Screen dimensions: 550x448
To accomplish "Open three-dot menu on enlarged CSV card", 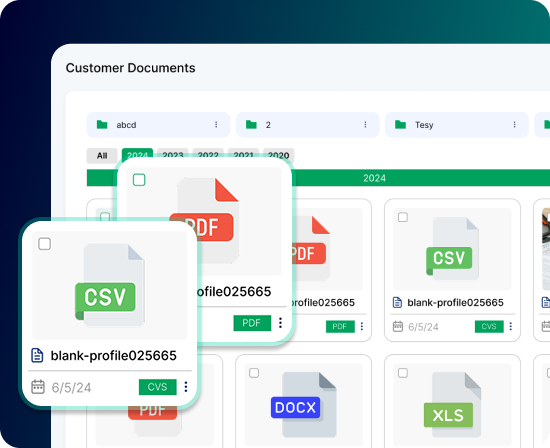I will point(186,387).
